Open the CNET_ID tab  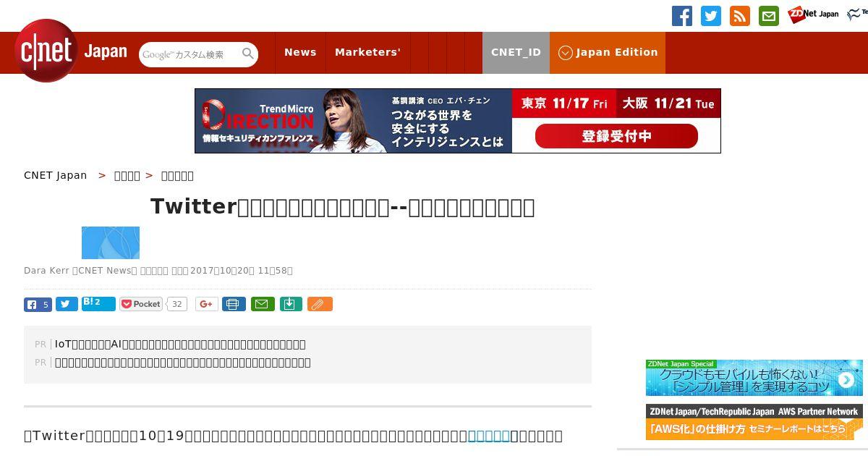point(516,52)
